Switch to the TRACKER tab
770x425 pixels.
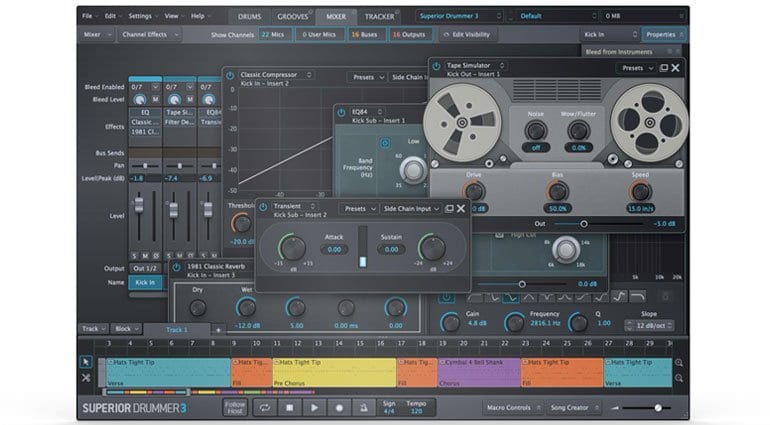[x=379, y=17]
